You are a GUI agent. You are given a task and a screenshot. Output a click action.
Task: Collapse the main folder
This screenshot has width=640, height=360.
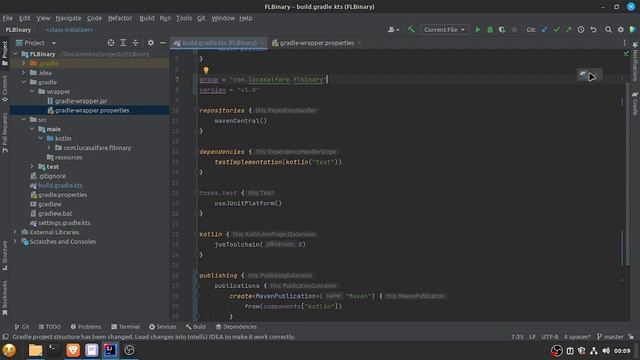click(x=32, y=129)
